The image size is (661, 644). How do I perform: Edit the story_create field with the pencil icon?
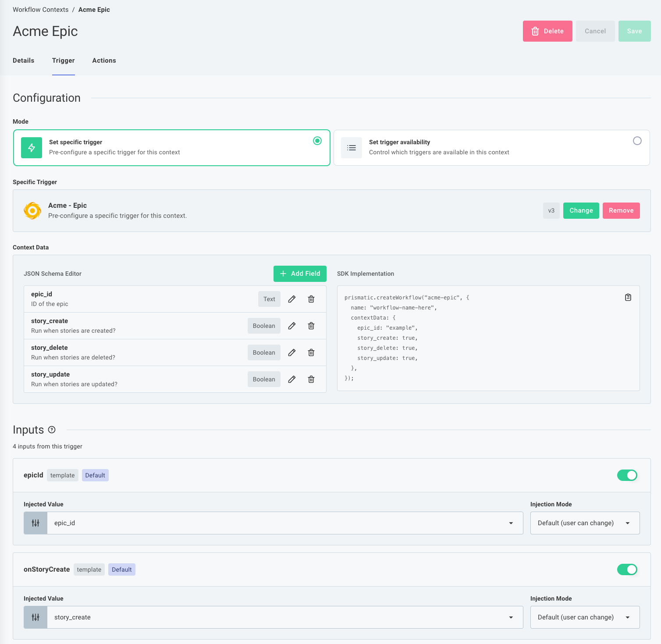click(292, 326)
